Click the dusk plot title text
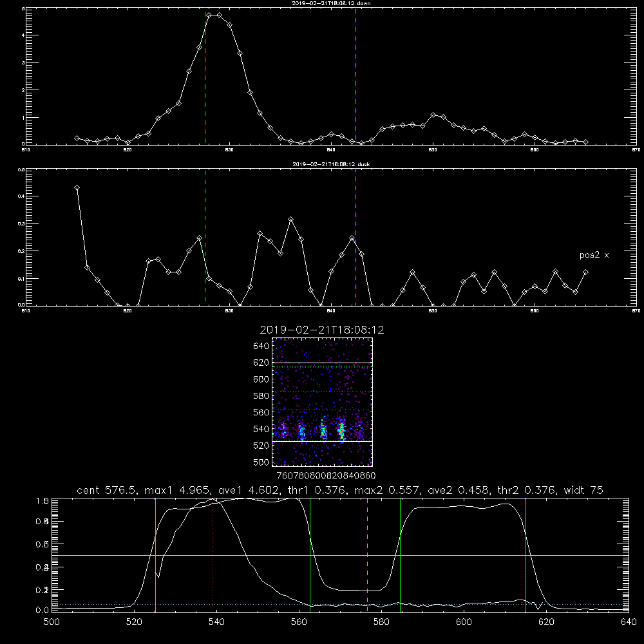Image resolution: width=644 pixels, height=644 pixels. point(331,164)
